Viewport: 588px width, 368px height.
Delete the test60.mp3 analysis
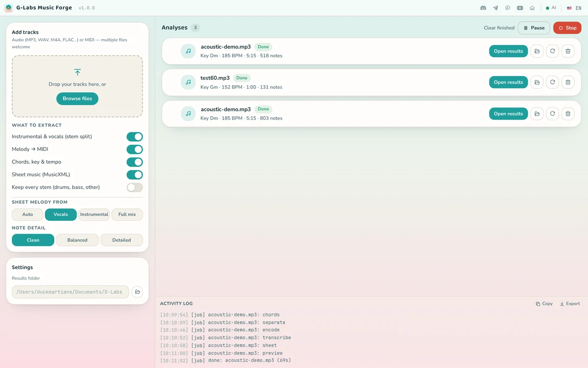568,82
